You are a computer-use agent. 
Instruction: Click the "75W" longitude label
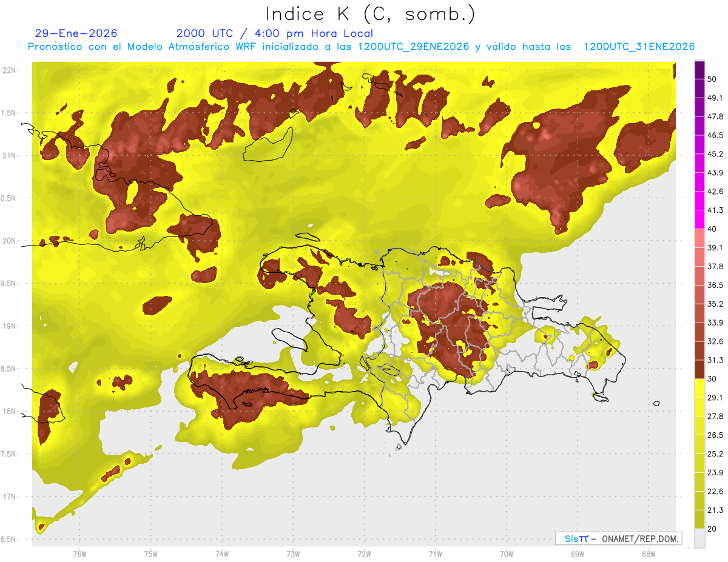coord(150,554)
